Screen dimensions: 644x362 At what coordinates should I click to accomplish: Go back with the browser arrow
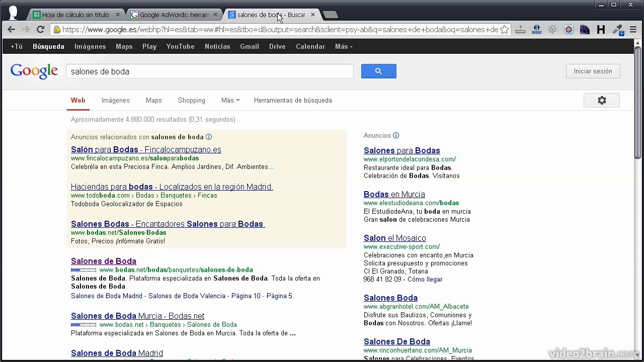[11, 30]
